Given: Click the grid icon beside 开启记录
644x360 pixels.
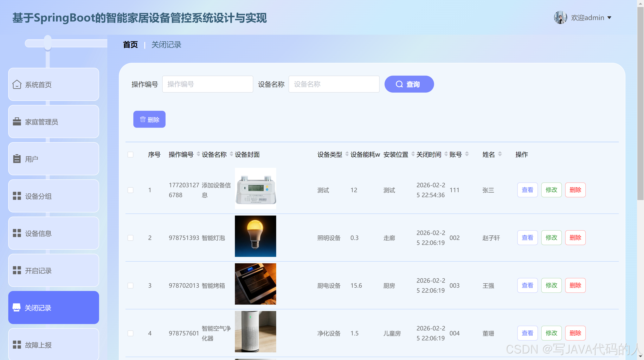Looking at the screenshot, I should point(17,270).
